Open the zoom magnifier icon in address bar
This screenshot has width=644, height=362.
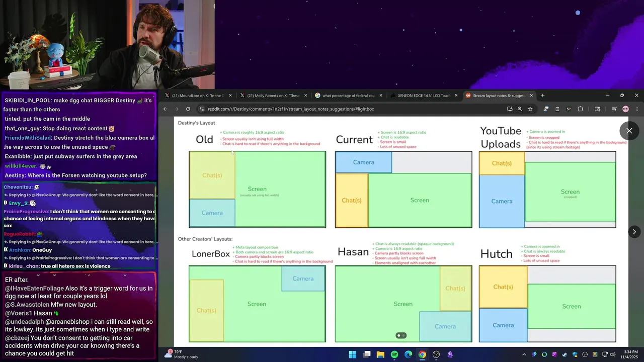[520, 109]
